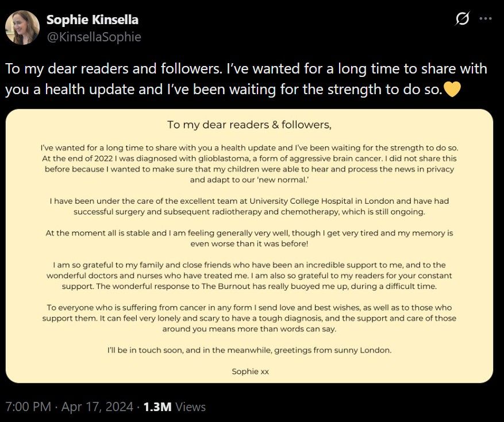Click the sunny London closing line
This screenshot has height=422, width=504.
click(x=249, y=350)
